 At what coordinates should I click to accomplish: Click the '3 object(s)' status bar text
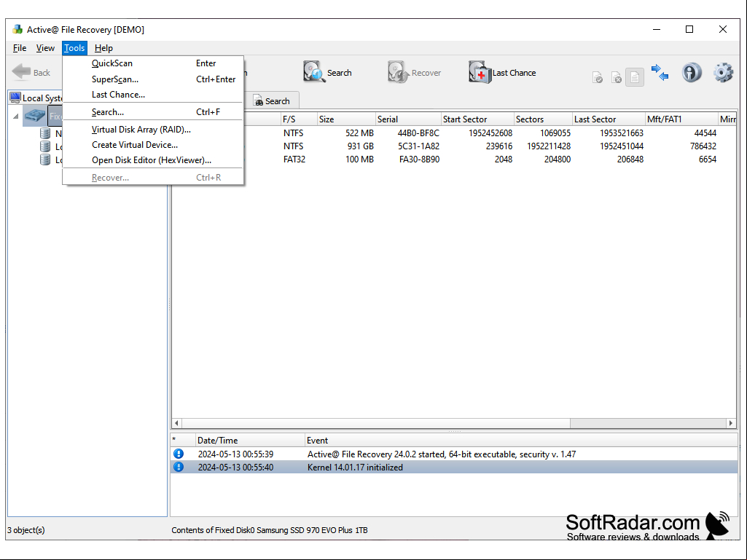[x=26, y=530]
